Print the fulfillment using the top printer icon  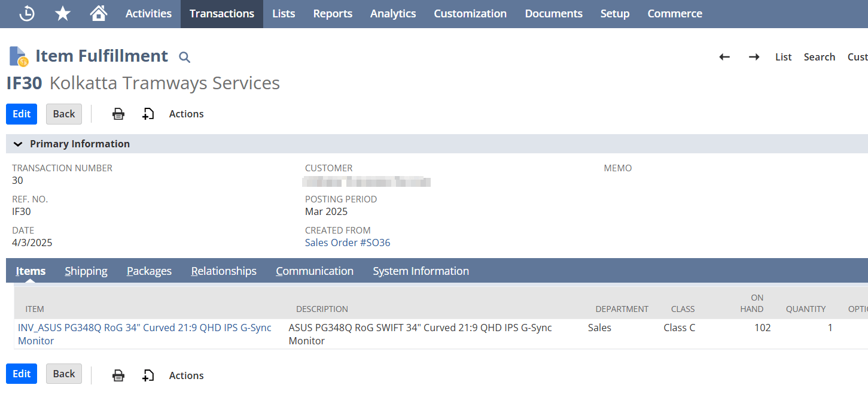point(118,114)
